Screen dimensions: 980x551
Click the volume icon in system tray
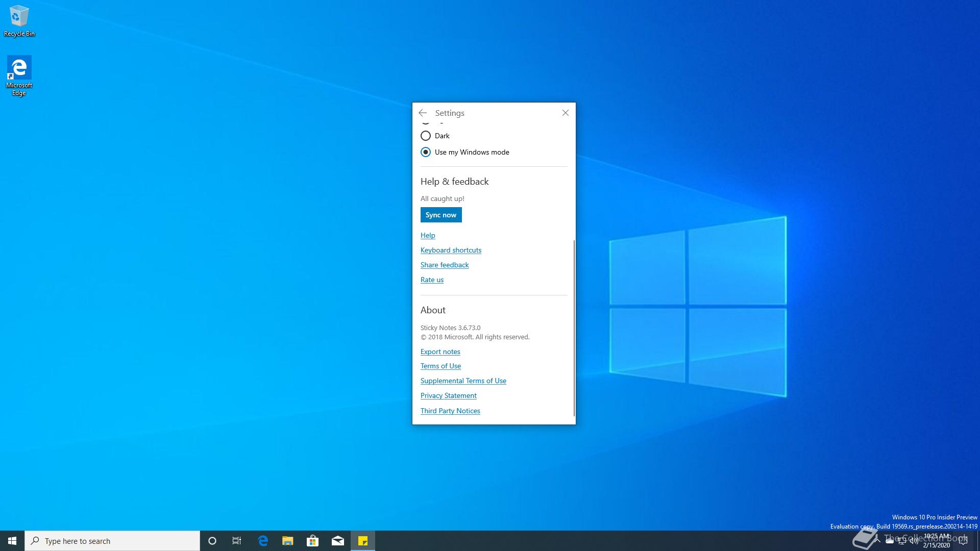(x=914, y=541)
